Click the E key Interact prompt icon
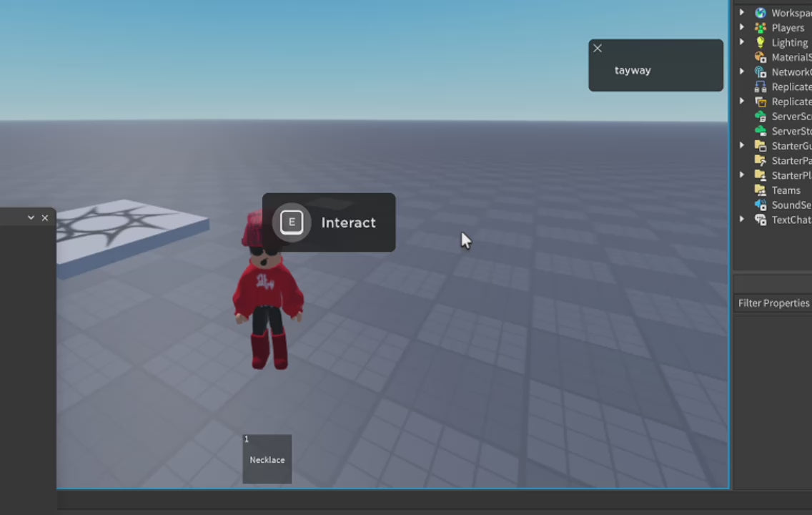812x515 pixels. tap(292, 222)
